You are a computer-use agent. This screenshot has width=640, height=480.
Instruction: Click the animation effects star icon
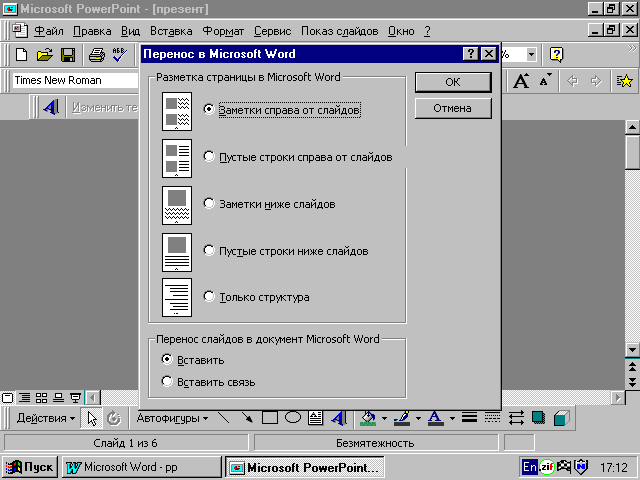tap(624, 81)
